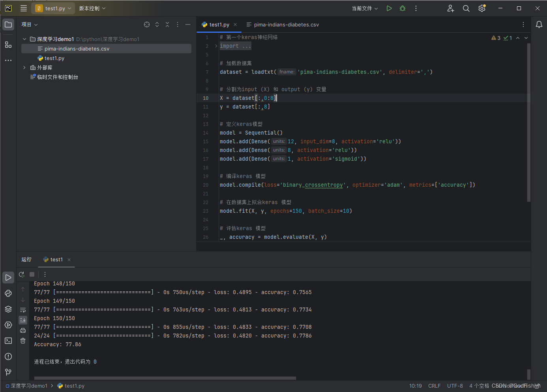
Task: Clear all console output trash icon
Action: (23, 341)
